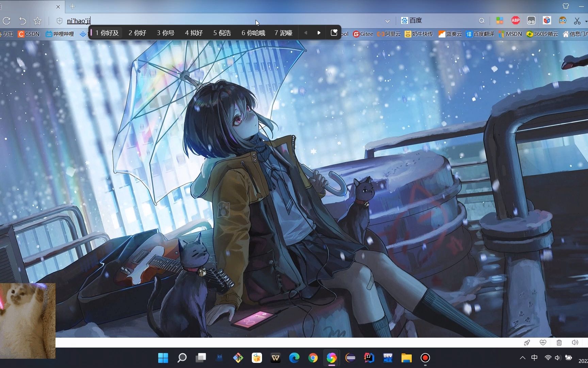This screenshot has width=588, height=368.
Task: Open the CSDN bookmark
Action: (x=29, y=34)
